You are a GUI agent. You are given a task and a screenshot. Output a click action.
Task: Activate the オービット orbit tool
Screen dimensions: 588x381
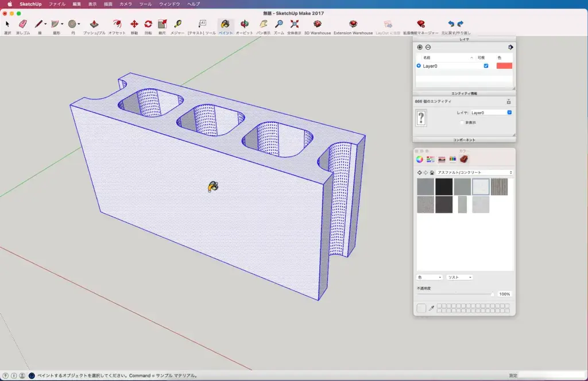tap(244, 24)
